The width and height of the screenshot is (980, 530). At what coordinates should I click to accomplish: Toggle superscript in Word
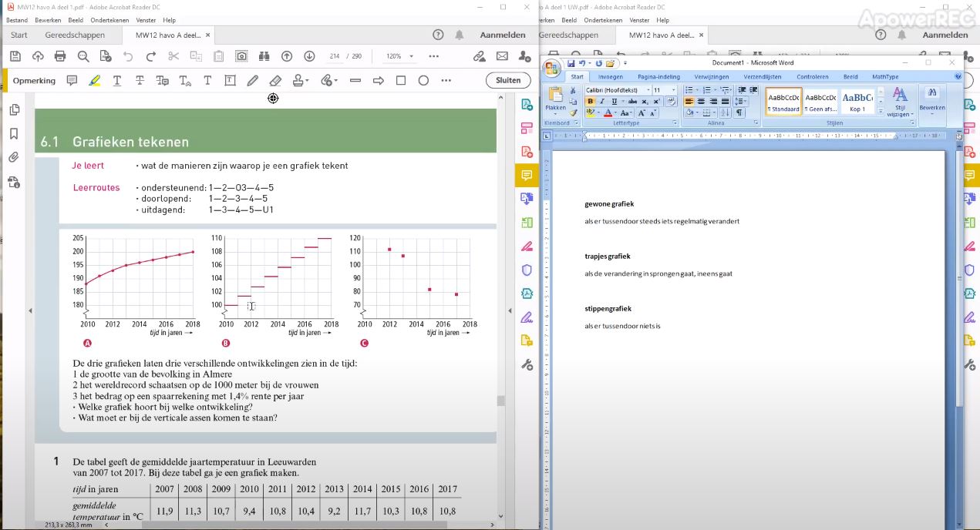click(x=656, y=102)
